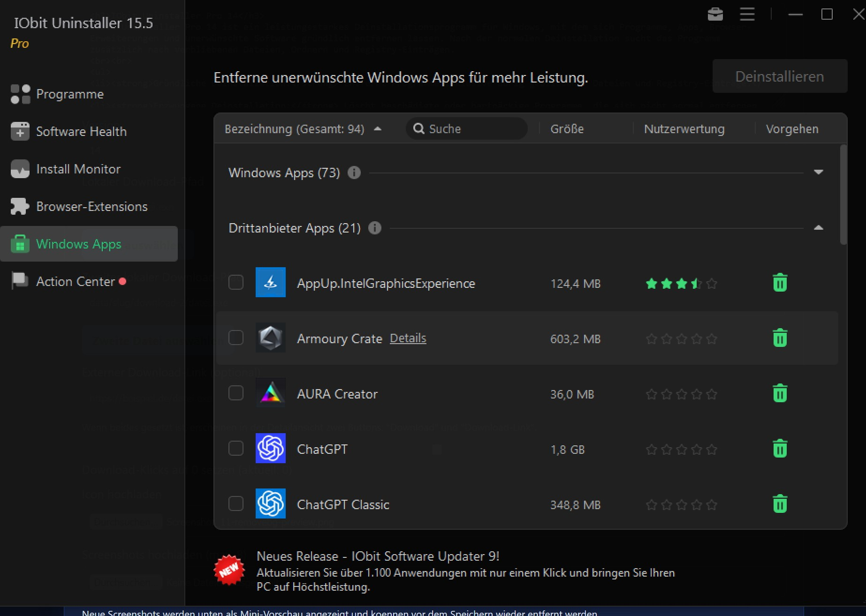Rate AppUp.IntelGraphicsExperience stars
The height and width of the screenshot is (616, 866).
[681, 283]
